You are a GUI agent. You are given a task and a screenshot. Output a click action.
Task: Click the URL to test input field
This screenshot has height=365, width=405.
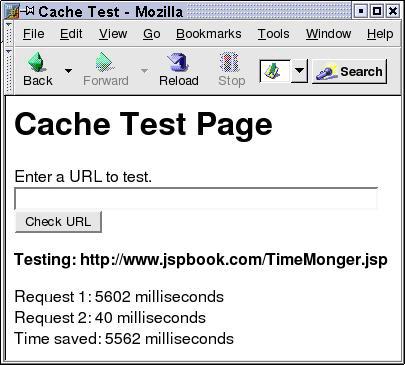coord(196,199)
